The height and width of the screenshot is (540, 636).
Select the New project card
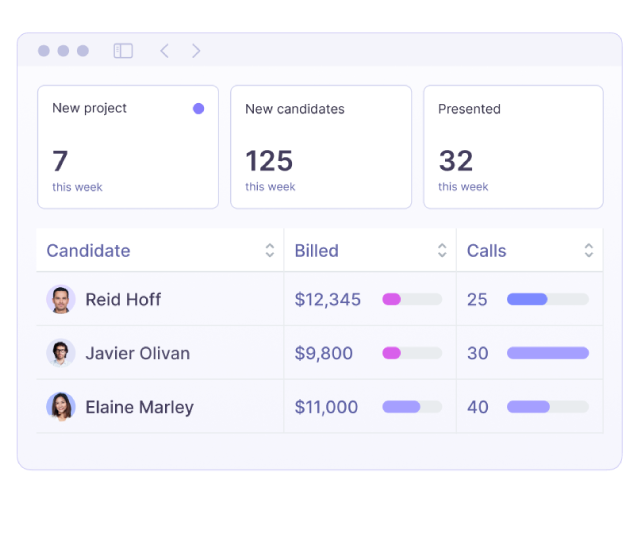click(x=128, y=147)
